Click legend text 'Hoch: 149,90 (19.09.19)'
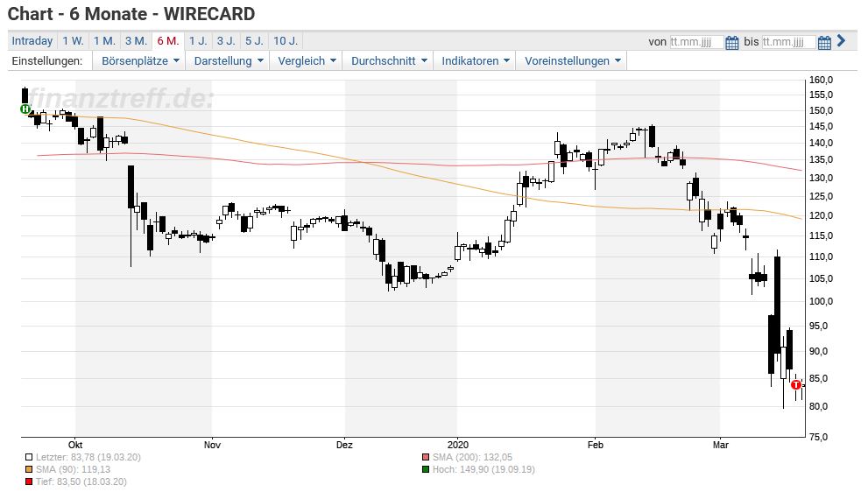The image size is (868, 499). tap(483, 470)
